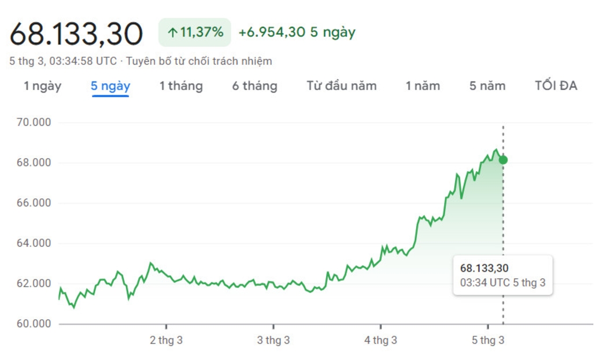Click the 70.000 y-axis label
This screenshot has width=607, height=364.
tap(34, 122)
